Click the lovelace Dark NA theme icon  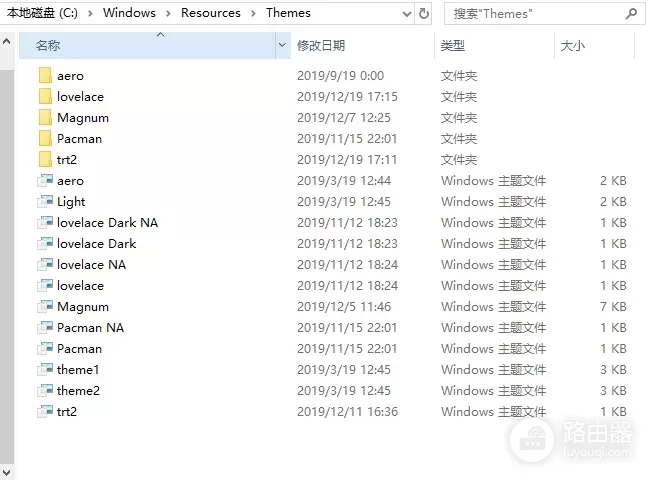(45, 223)
